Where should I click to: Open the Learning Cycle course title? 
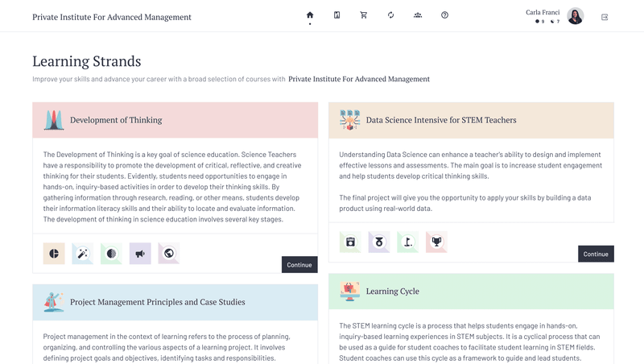click(x=392, y=291)
